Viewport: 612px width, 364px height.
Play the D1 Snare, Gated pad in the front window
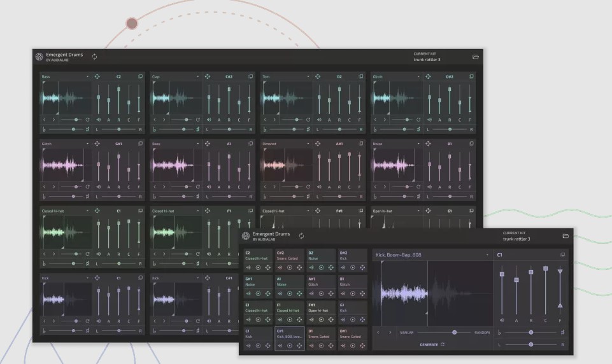[x=321, y=346]
